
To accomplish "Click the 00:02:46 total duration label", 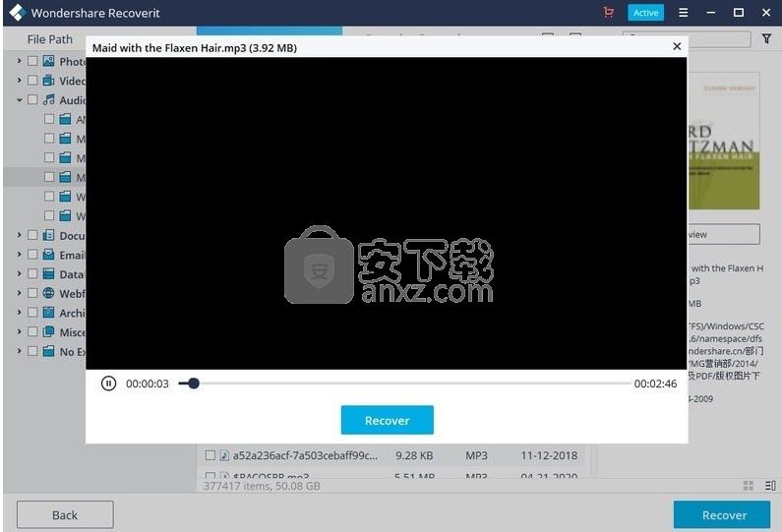I will coord(655,384).
